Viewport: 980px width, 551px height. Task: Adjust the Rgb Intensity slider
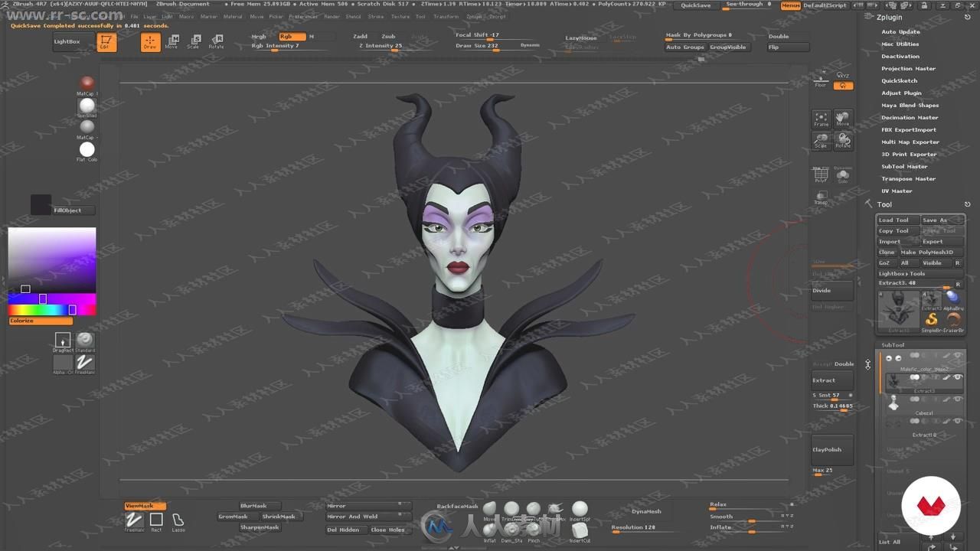(291, 46)
